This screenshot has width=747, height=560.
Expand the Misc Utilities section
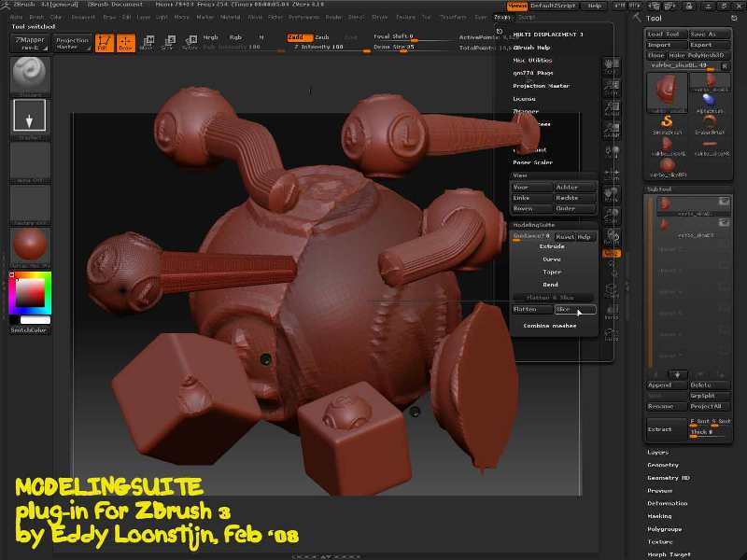coord(532,61)
